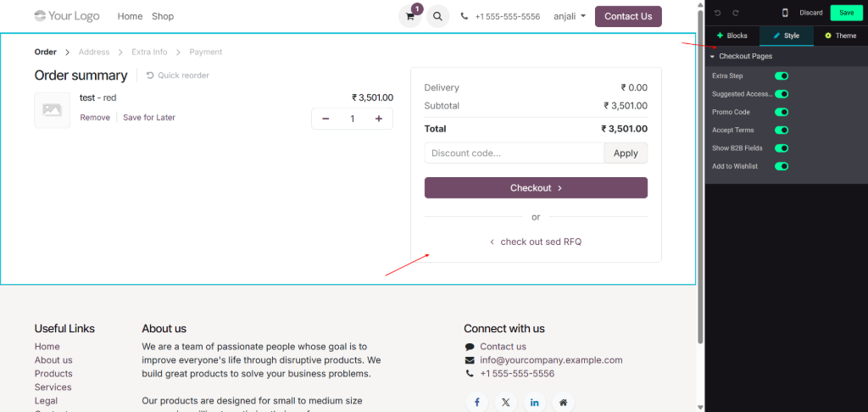Click the search magnifier icon
Image resolution: width=868 pixels, height=412 pixels.
(437, 16)
